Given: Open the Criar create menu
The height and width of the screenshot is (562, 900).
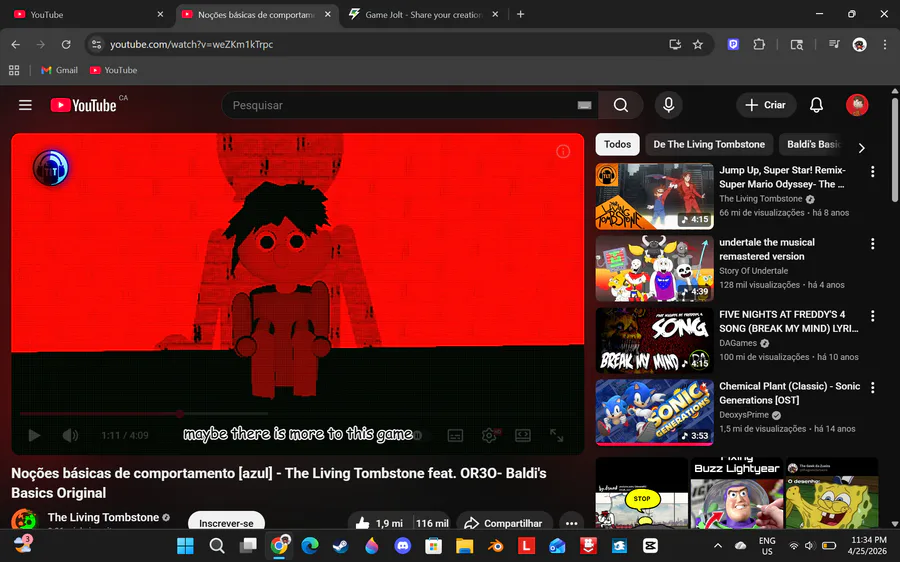Looking at the screenshot, I should [766, 105].
